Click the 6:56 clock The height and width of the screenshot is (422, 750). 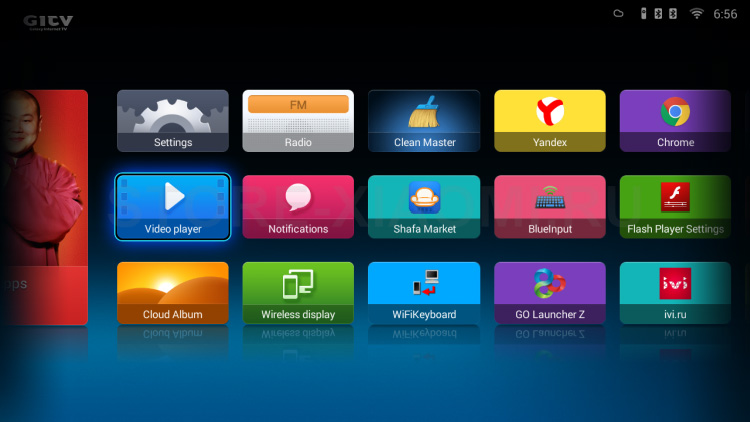(725, 14)
